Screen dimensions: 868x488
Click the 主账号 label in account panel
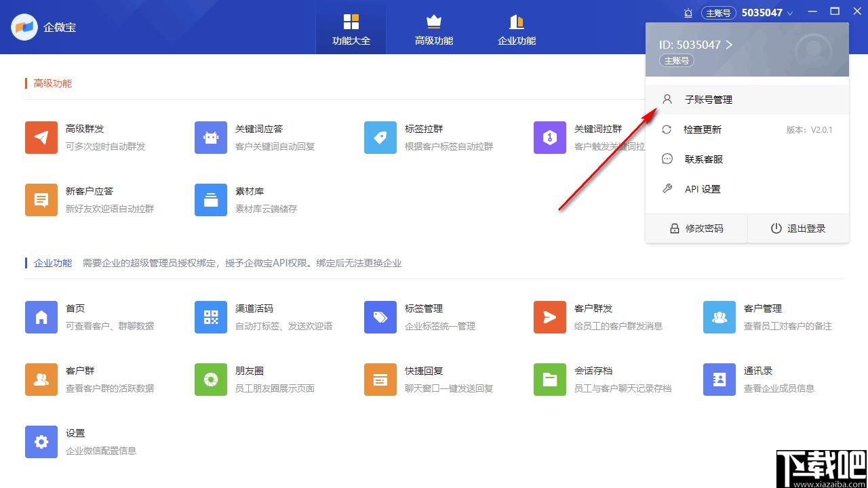pos(676,60)
